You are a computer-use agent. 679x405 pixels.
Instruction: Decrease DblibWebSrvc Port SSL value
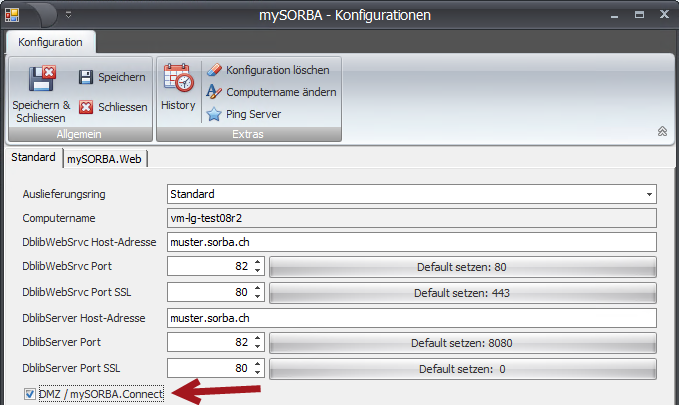(x=257, y=297)
